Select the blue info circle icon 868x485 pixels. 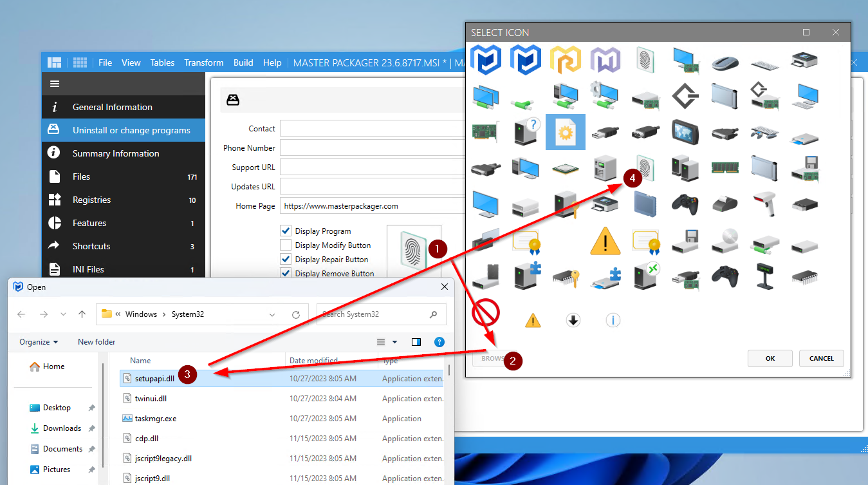(613, 319)
